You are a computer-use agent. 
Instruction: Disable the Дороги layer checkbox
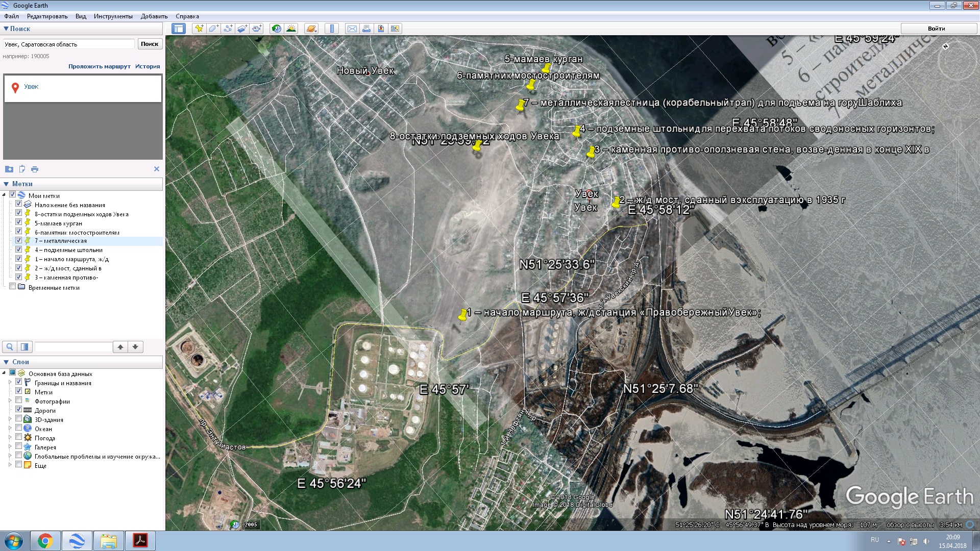coord(19,410)
